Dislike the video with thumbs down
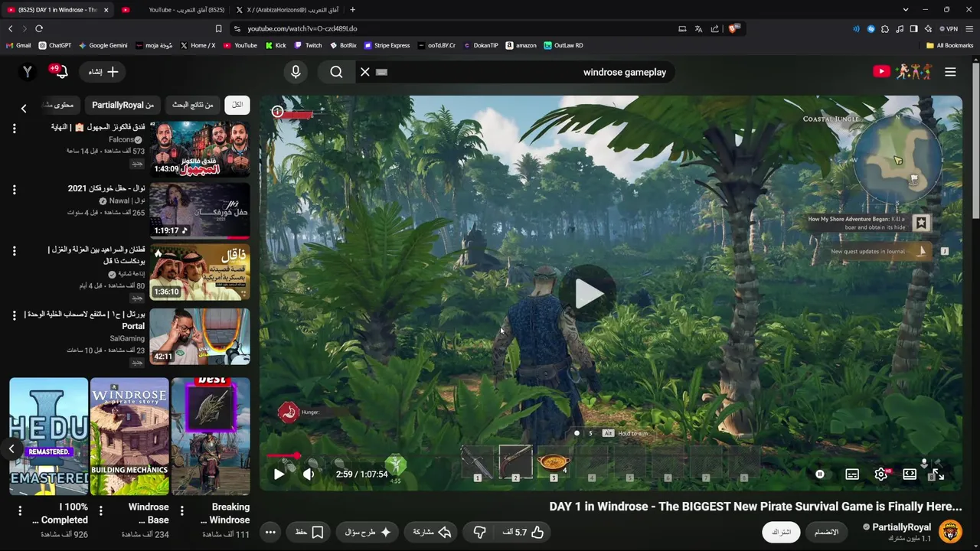The height and width of the screenshot is (551, 980). (480, 532)
